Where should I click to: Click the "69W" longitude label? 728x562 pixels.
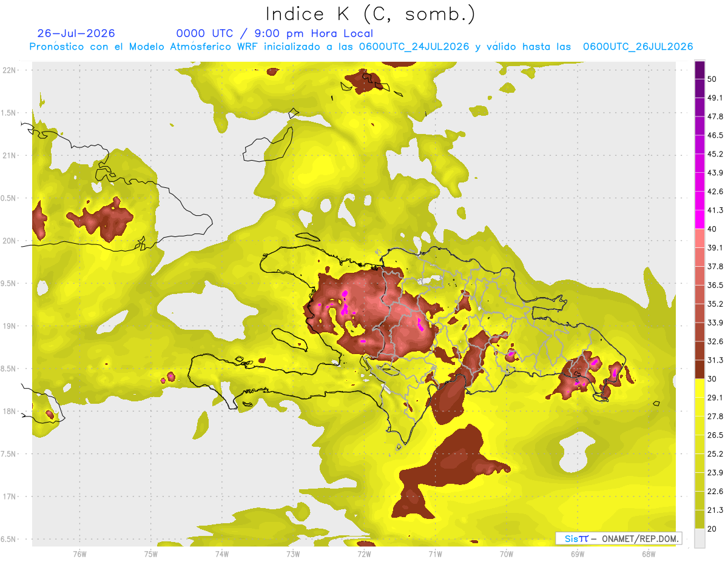577,554
